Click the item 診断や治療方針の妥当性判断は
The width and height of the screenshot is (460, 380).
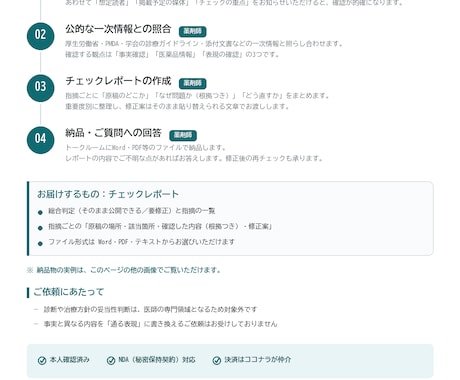pyautogui.click(x=150, y=310)
